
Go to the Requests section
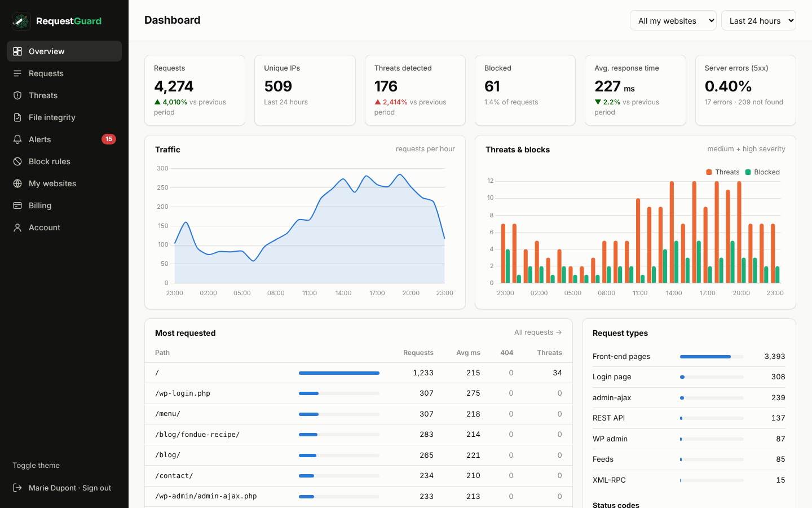coord(64,73)
